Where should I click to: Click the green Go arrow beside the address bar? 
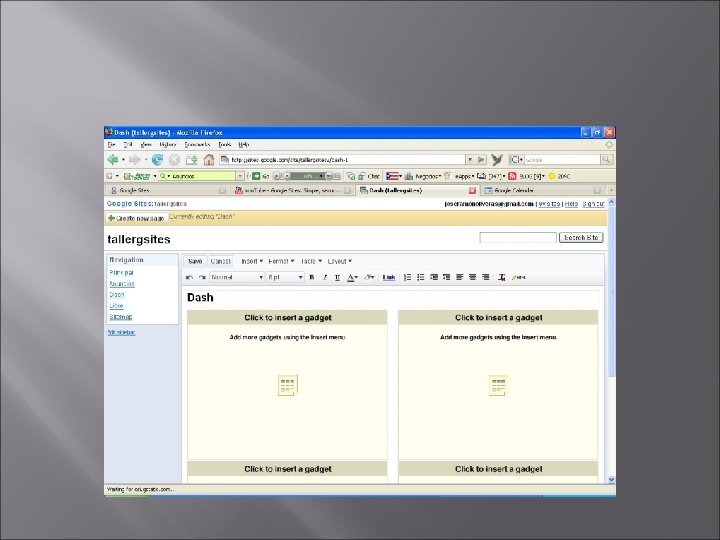[481, 160]
